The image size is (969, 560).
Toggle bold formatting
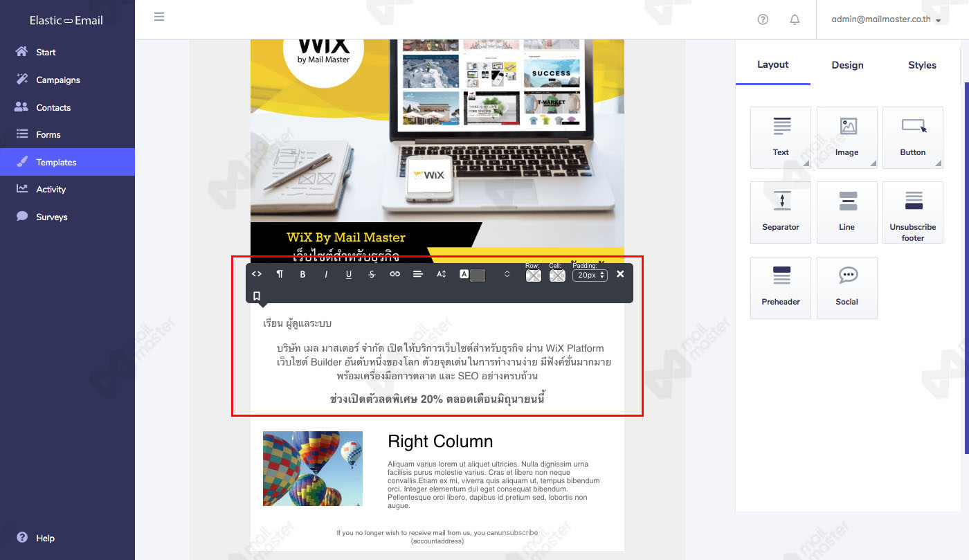pyautogui.click(x=302, y=274)
